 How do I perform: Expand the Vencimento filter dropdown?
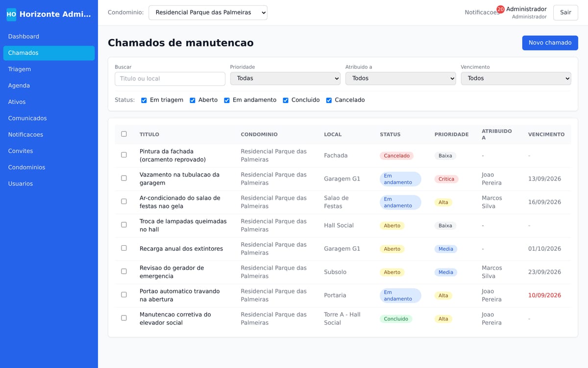point(516,79)
